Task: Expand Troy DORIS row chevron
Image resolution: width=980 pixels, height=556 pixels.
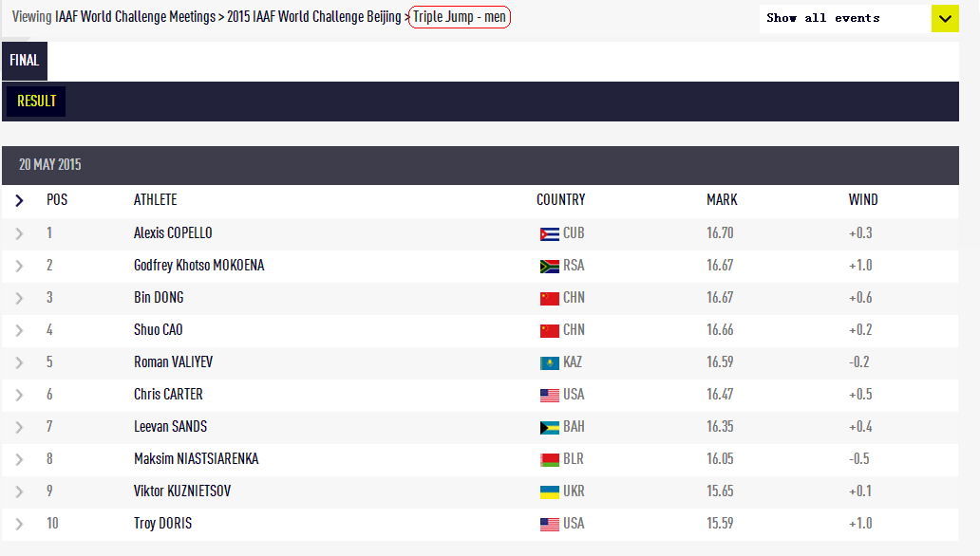Action: point(19,524)
